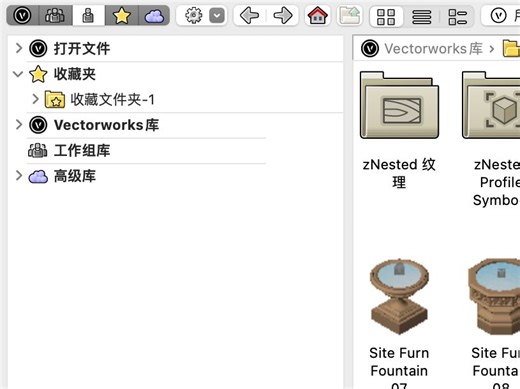
Task: Select 打开文件 in the tree
Action: (x=82, y=49)
